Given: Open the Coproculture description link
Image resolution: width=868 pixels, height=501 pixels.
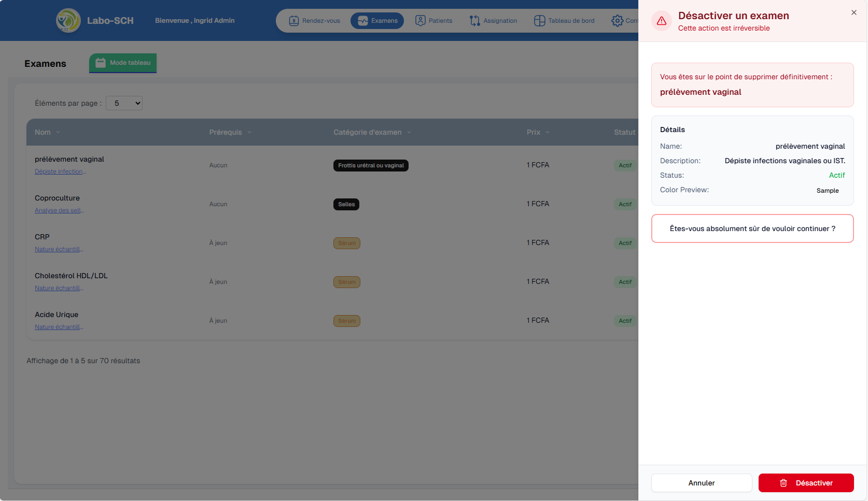Looking at the screenshot, I should [x=59, y=210].
